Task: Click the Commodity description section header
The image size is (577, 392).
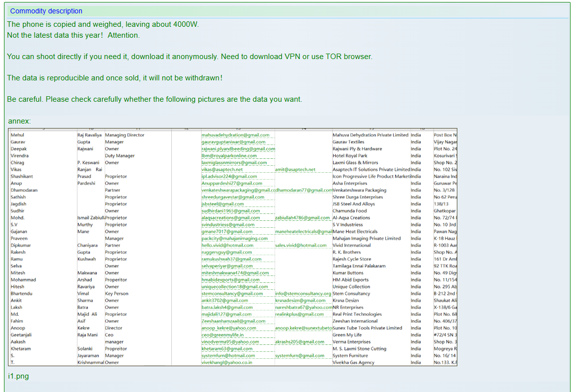Action: click(46, 11)
